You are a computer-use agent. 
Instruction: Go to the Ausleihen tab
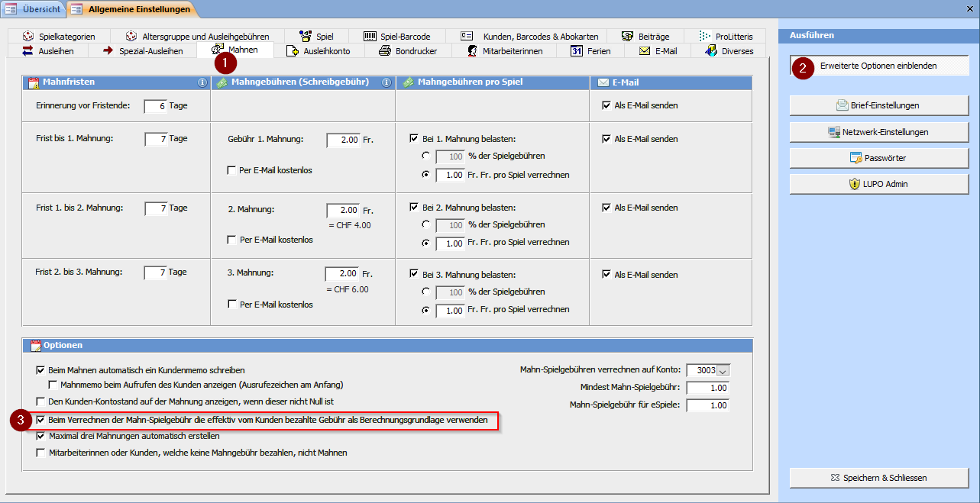49,51
